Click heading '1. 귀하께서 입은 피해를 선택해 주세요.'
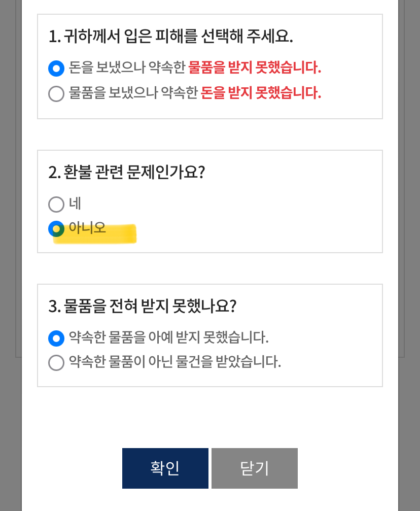Screen dimensions: 420x511 click(171, 37)
